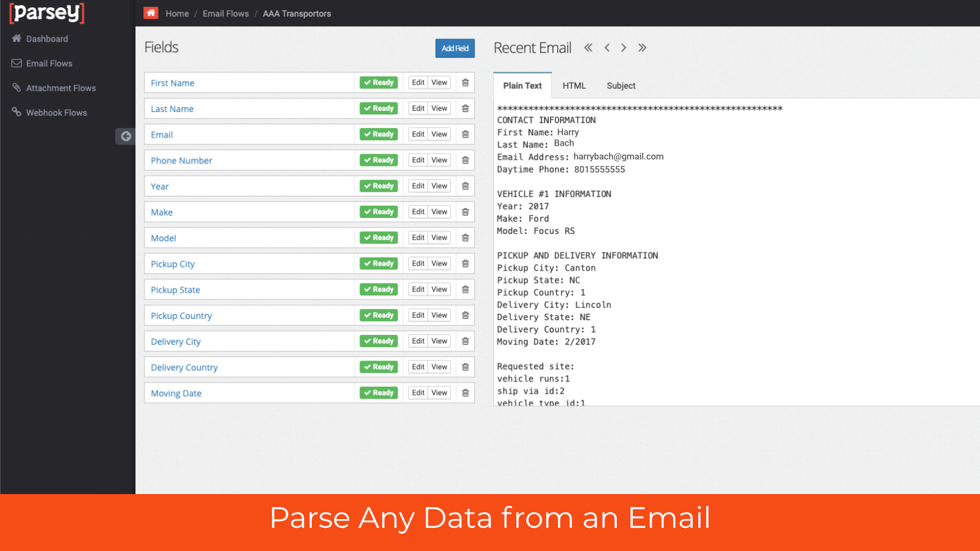
Task: Delete the Phone Number field via trash icon
Action: tap(466, 160)
